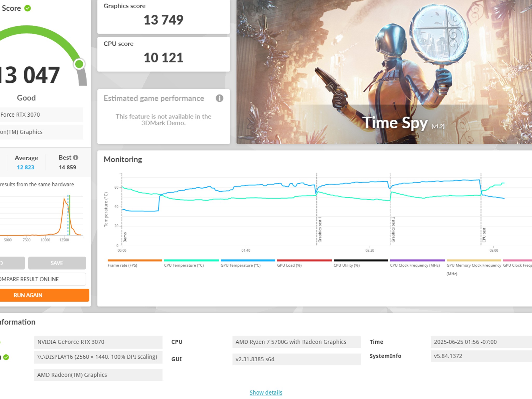532x399 pixels.
Task: Click the AMD Radeon(TM) Graphics field in system information
Action: pyautogui.click(x=98, y=375)
